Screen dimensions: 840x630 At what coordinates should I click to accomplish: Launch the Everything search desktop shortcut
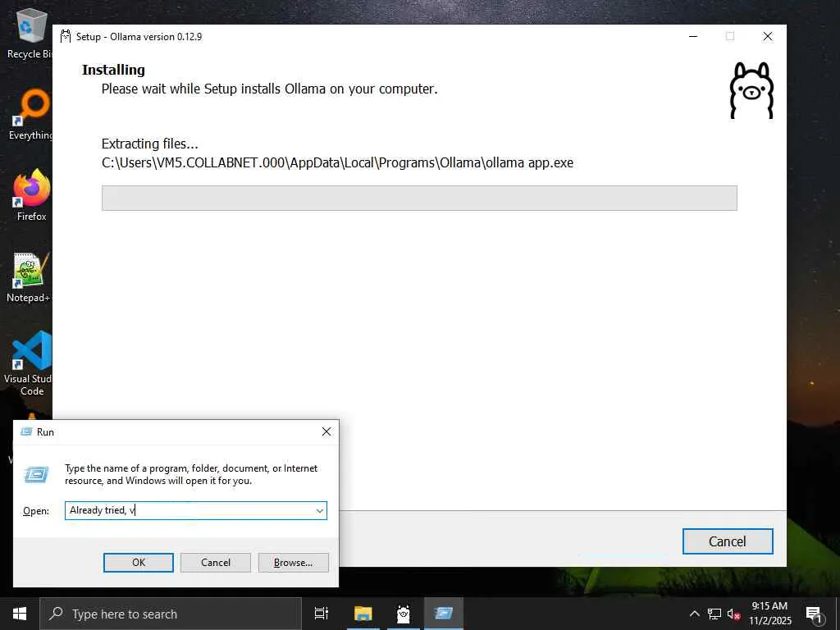click(x=31, y=115)
